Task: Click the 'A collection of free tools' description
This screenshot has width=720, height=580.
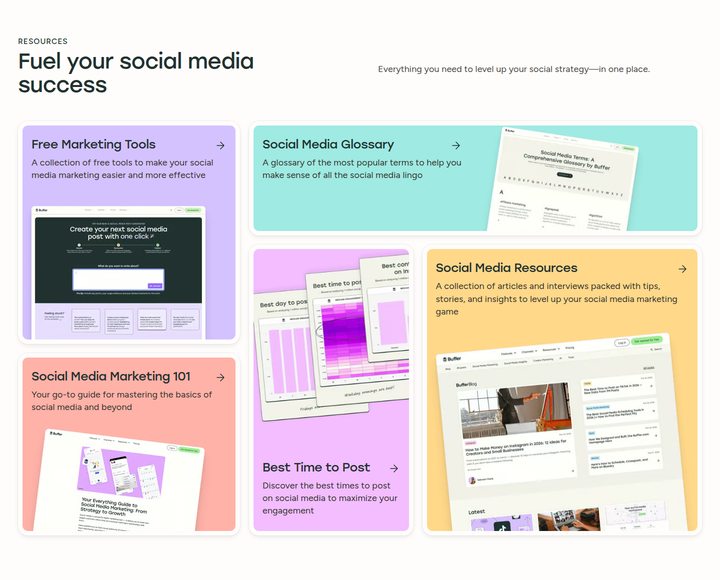Action: 122,169
